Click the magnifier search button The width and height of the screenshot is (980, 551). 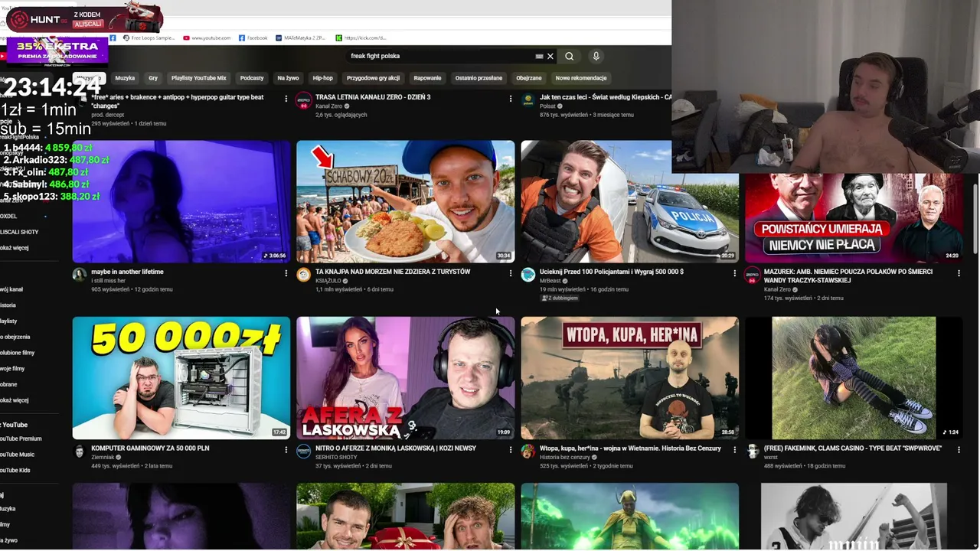click(569, 56)
